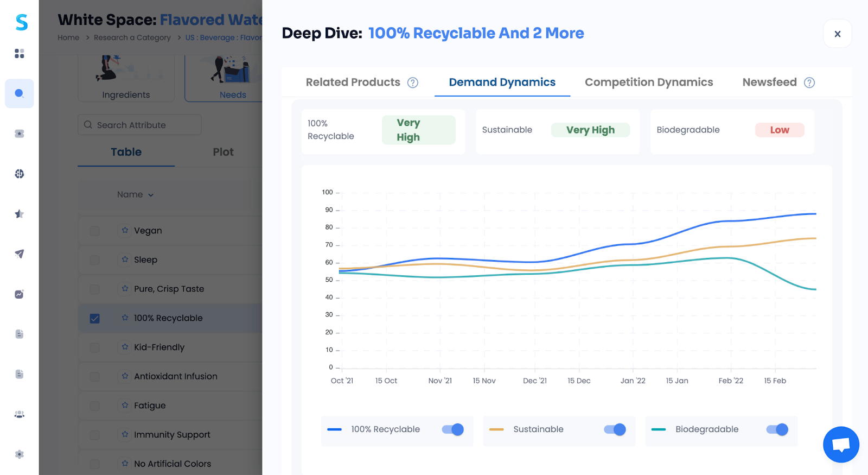Click the Low badge for Biodegradable
The height and width of the screenshot is (475, 868).
point(780,130)
